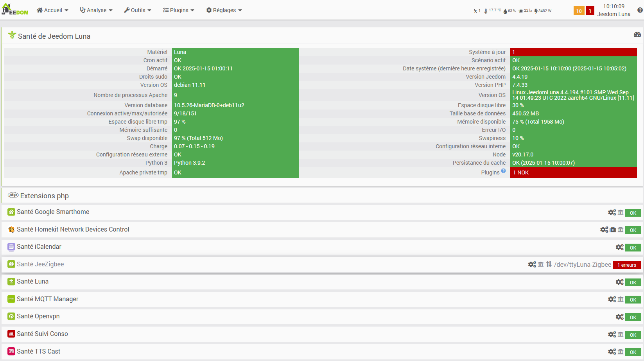Open the Analyse menu

tap(96, 10)
